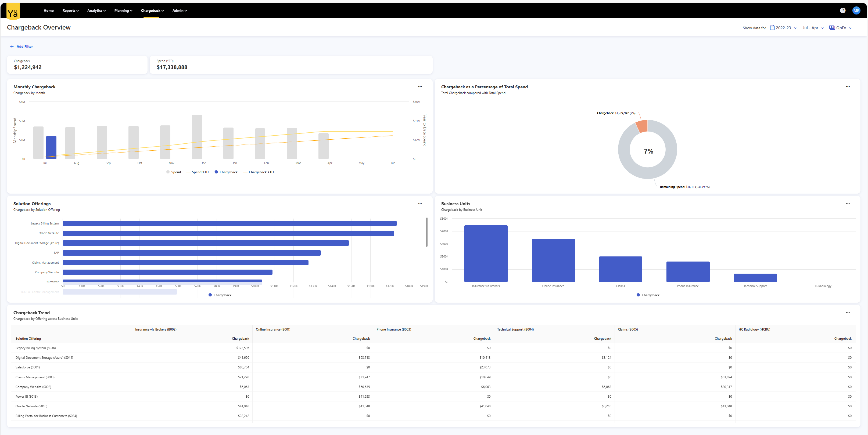This screenshot has height=435, width=868.
Task: Open Chargeback Percentage chart more options
Action: [848, 86]
